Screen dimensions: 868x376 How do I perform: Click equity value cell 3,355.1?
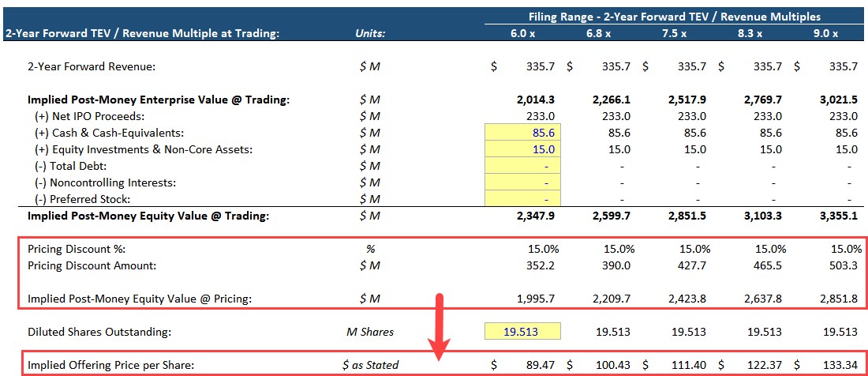[838, 216]
